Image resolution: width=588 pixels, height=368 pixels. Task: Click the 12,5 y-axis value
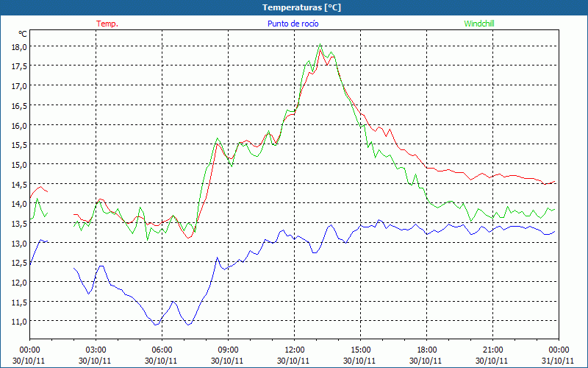[x=19, y=263]
